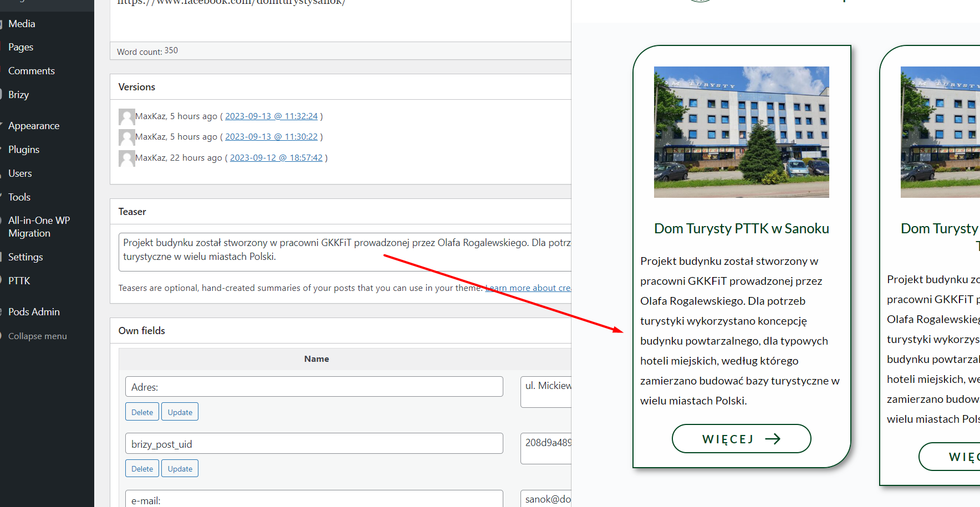Click the Versions panel heading
Screen dimensions: 980x507
[x=137, y=87]
